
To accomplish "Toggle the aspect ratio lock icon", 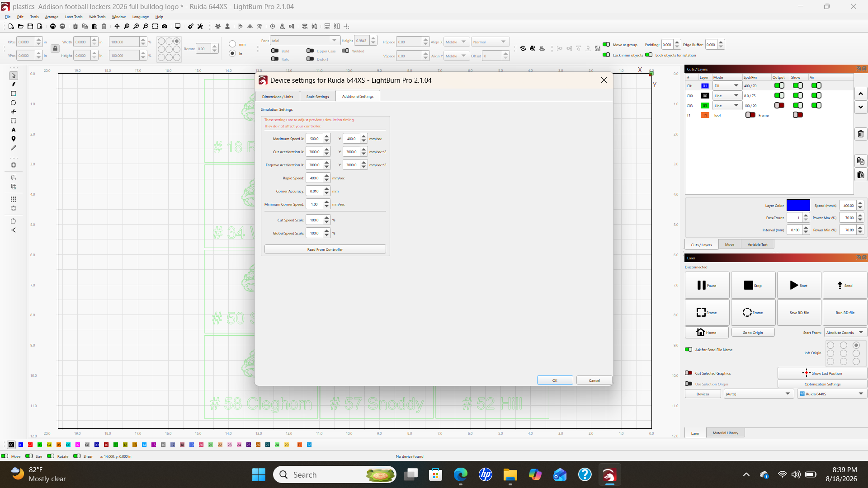I will (x=55, y=48).
